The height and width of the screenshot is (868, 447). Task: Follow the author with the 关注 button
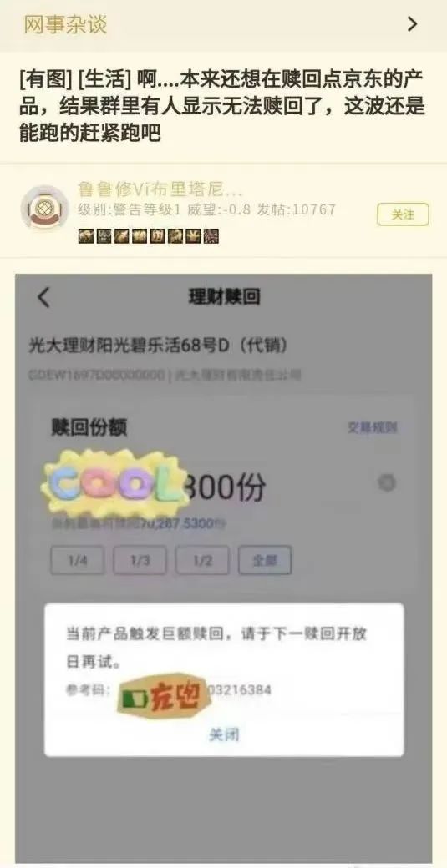pos(403,214)
